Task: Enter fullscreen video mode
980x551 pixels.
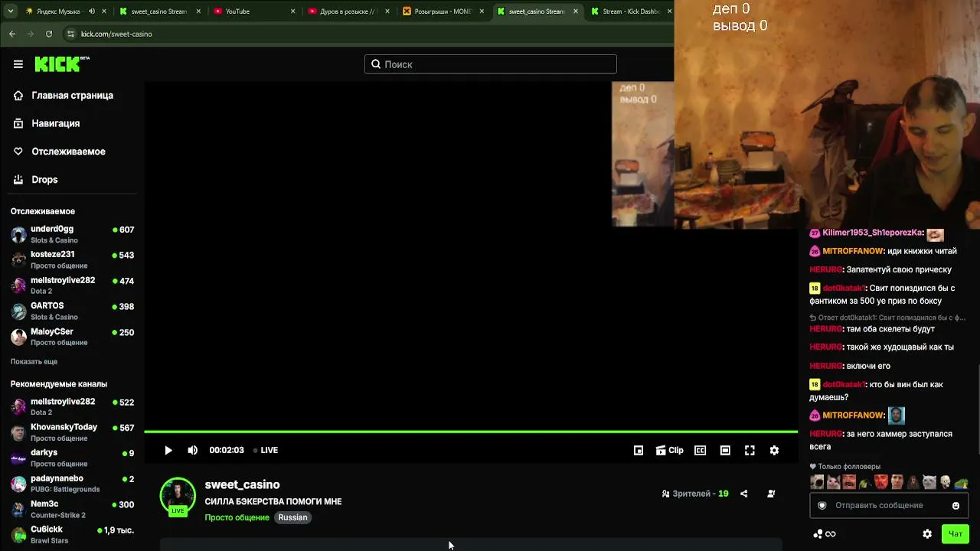Action: 750,451
